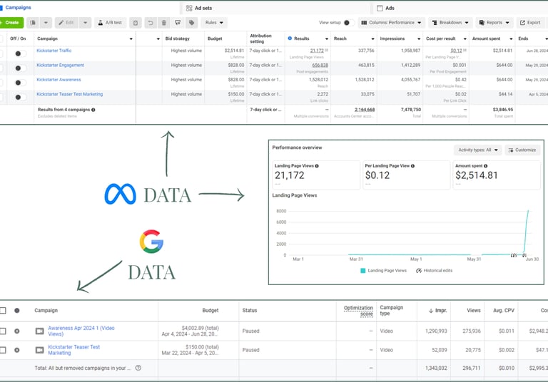Open the Kickstarter Traffic campaign link
Viewport: 548px width, 392px height.
tap(54, 51)
